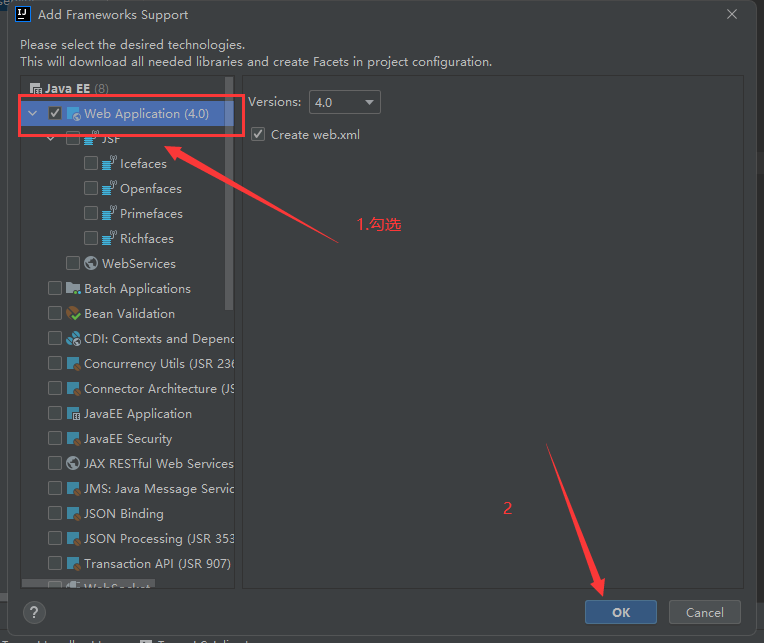Check the Primefaces checkbox
Viewport: 764px width, 643px height.
coord(91,213)
